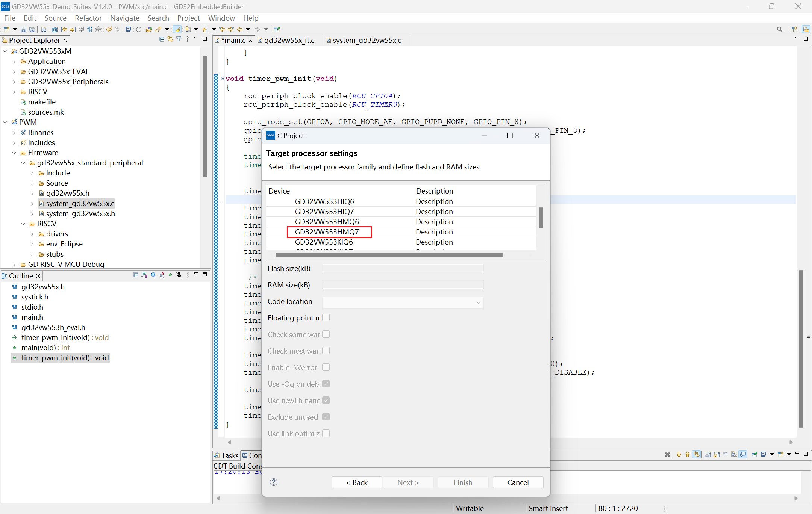Viewport: 812px width, 514px height.
Task: Click the pin editor icon in toolbar
Action: click(x=277, y=29)
